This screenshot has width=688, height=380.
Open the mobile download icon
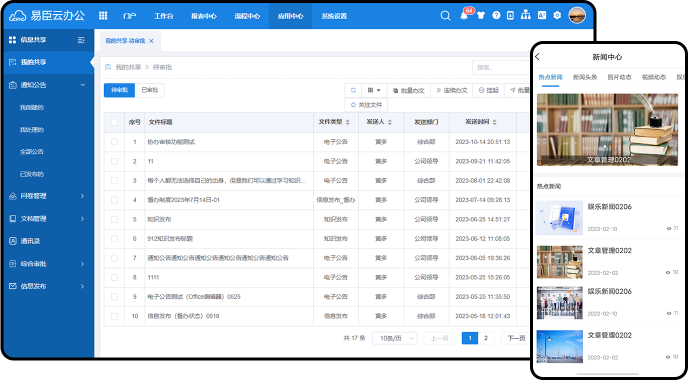point(510,16)
